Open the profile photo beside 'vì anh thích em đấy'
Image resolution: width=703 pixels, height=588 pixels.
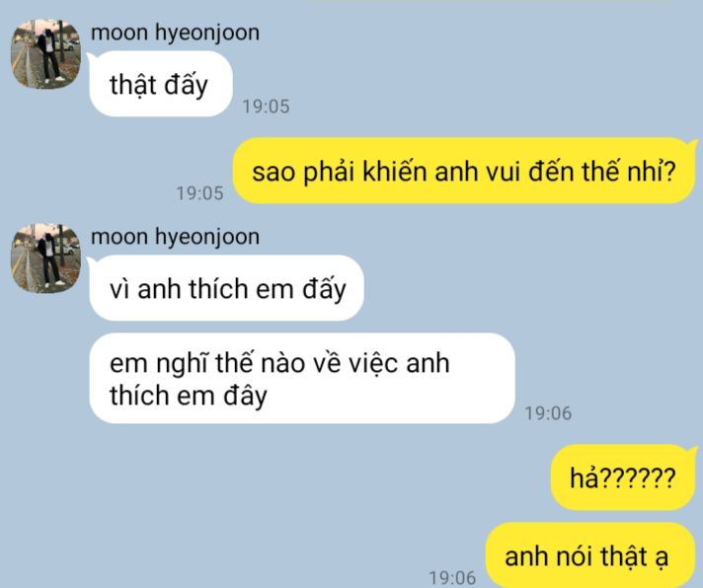click(45, 257)
